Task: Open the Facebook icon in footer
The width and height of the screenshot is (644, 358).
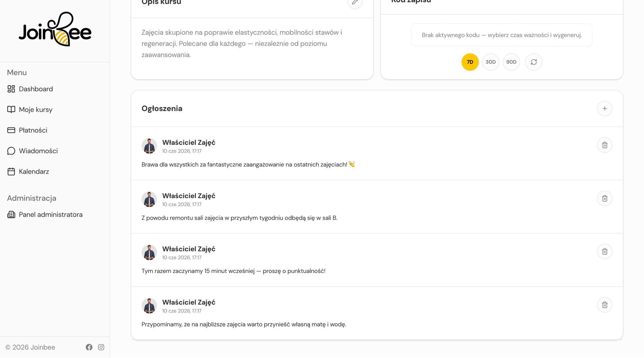Action: point(89,347)
